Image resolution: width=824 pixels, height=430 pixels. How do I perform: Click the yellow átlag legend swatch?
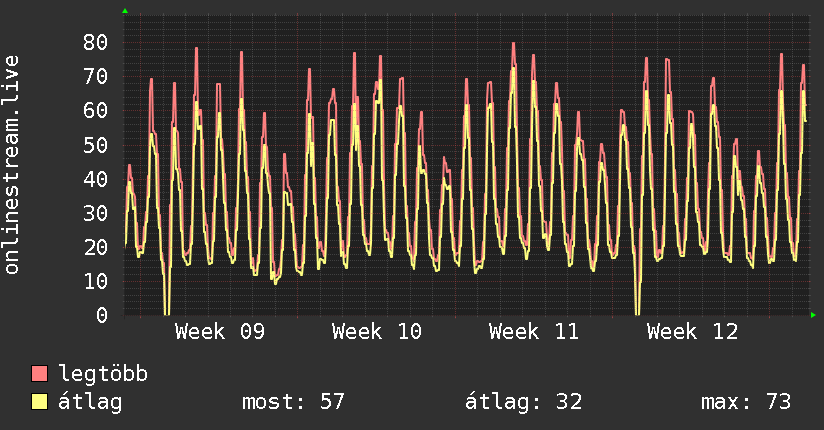39,402
